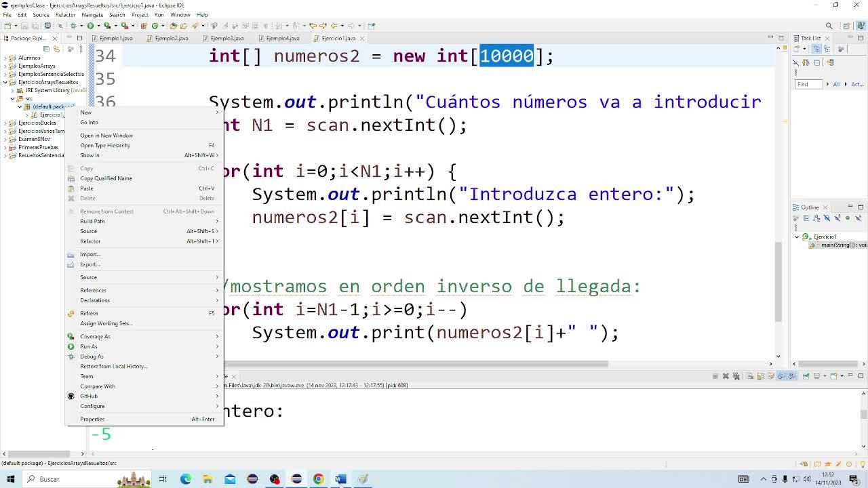This screenshot has height=488, width=868.
Task: Click the Open Perspective icon
Action: coord(845,26)
